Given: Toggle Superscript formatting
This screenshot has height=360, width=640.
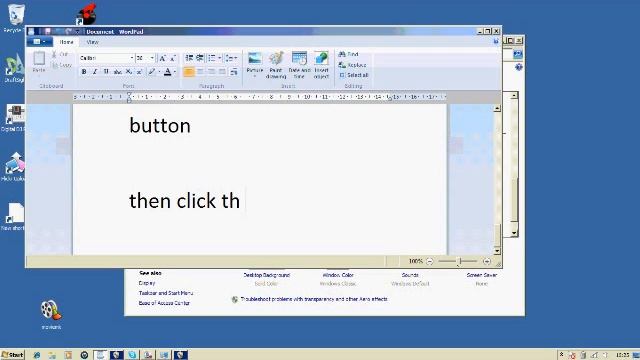Looking at the screenshot, I should point(140,72).
